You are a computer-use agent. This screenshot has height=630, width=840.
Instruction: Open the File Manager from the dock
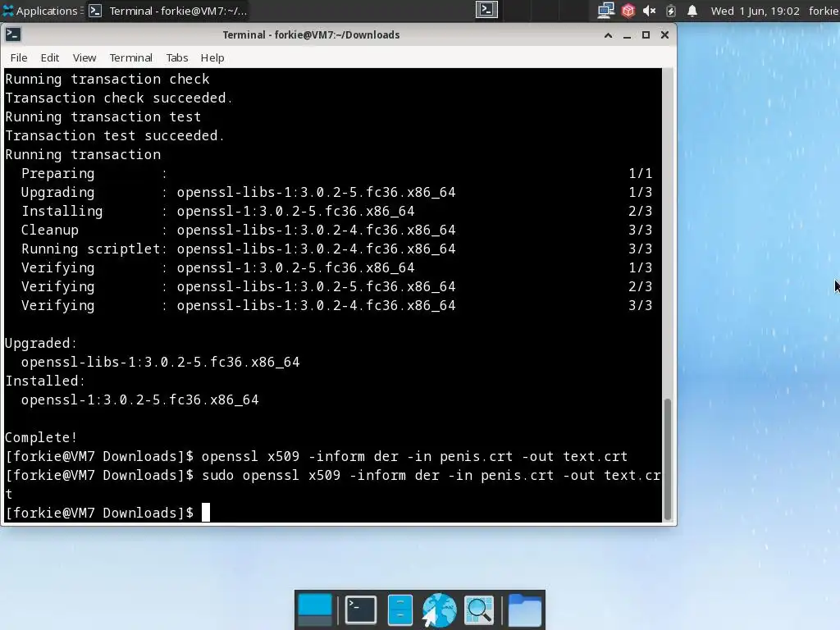(x=399, y=610)
